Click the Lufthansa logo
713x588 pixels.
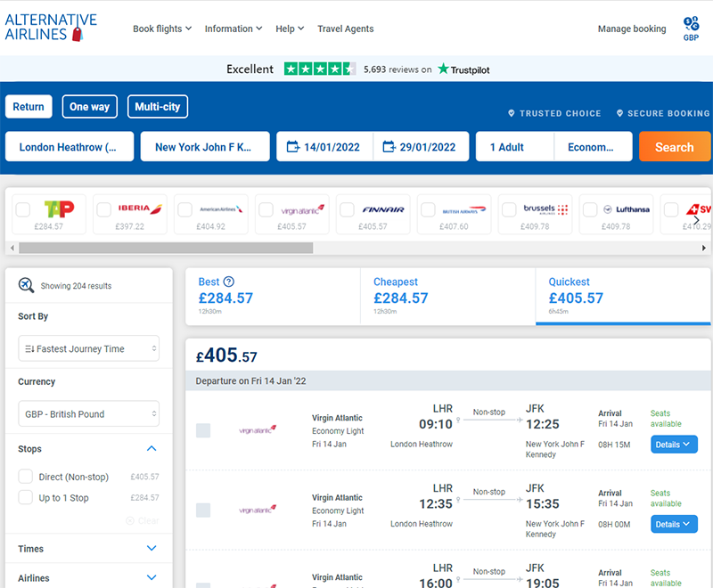click(x=627, y=209)
